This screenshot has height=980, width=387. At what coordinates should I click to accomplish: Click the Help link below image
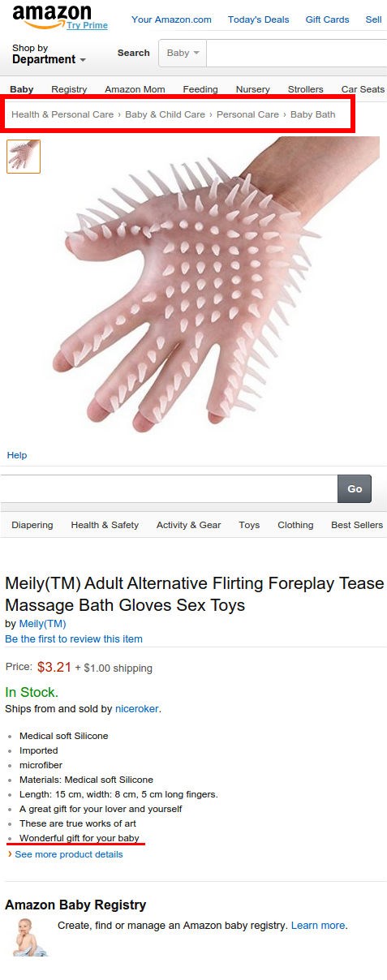[x=17, y=455]
